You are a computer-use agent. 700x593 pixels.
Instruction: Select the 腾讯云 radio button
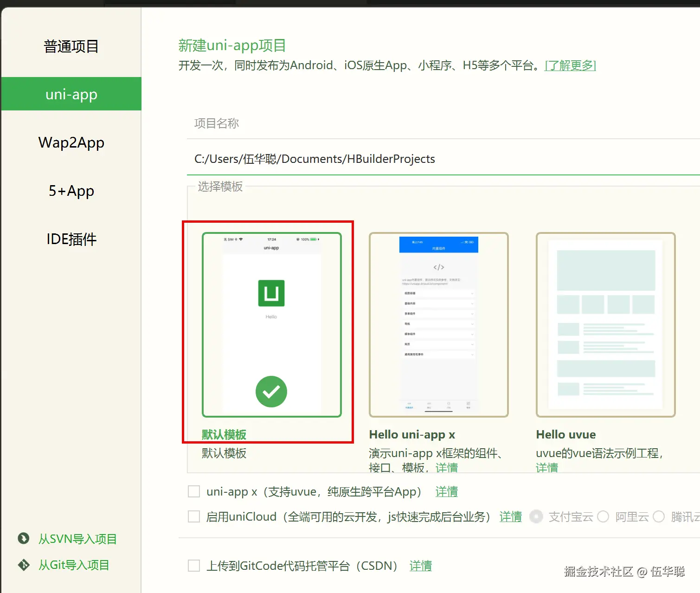(659, 516)
